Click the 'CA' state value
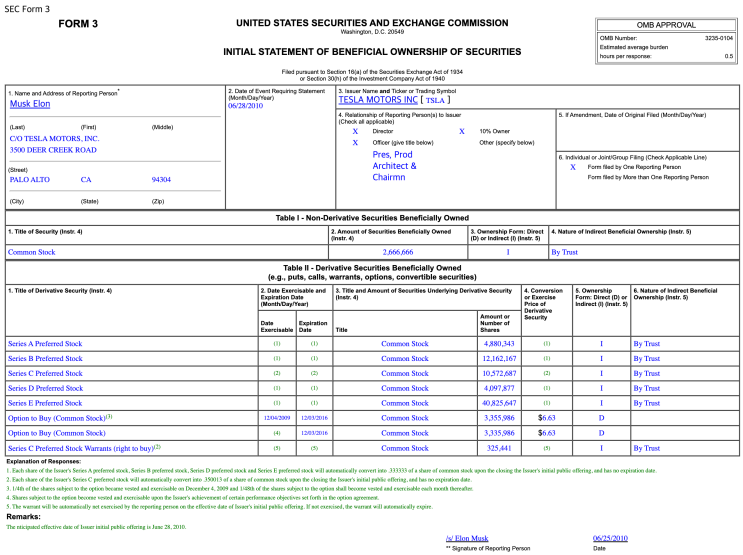 pos(86,180)
